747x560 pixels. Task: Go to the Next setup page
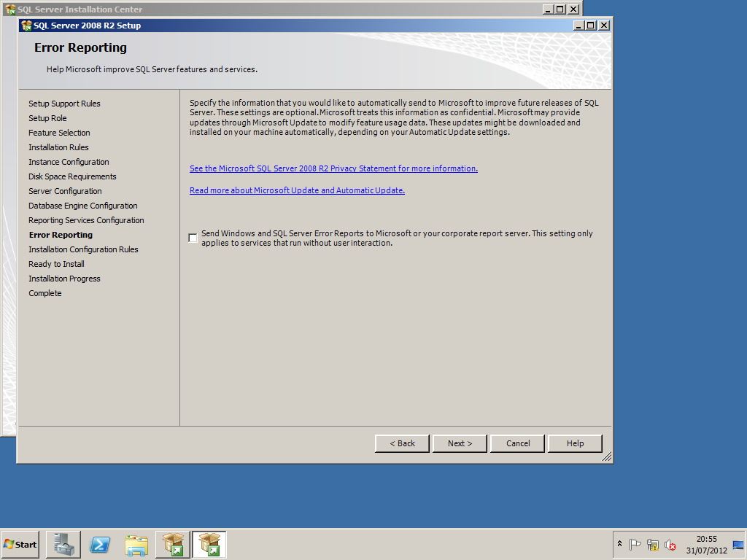pyautogui.click(x=460, y=443)
